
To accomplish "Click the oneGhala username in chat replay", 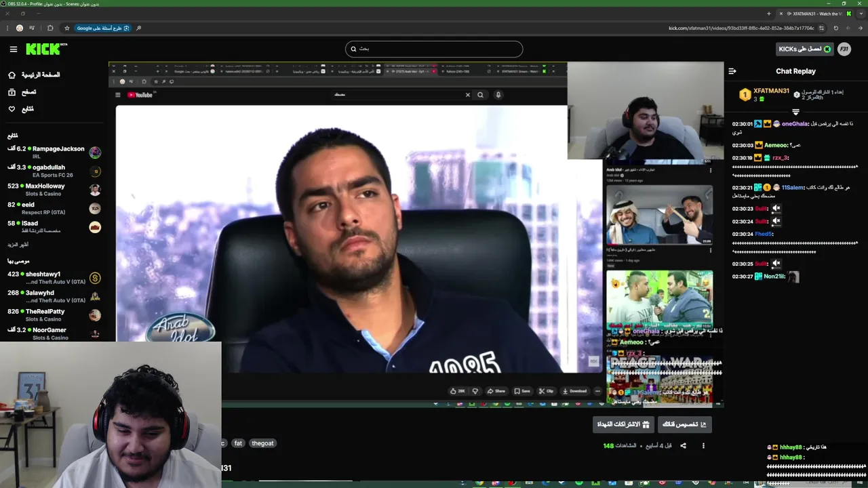I will [x=795, y=124].
